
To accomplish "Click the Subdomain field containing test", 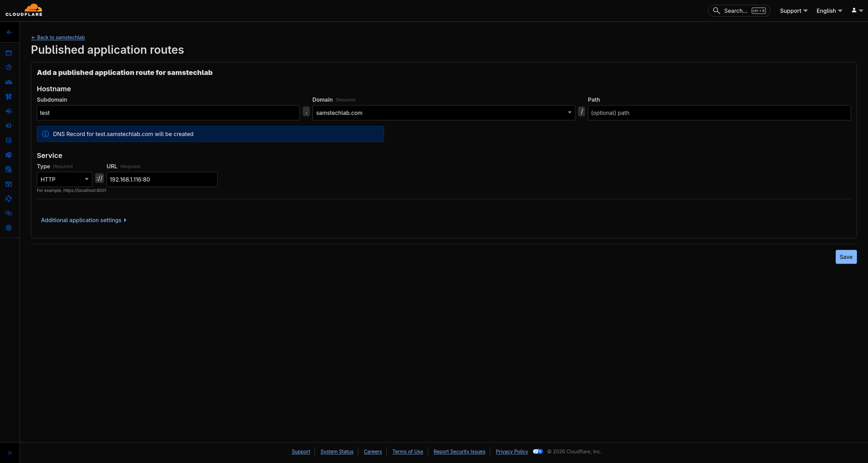I will pyautogui.click(x=168, y=113).
